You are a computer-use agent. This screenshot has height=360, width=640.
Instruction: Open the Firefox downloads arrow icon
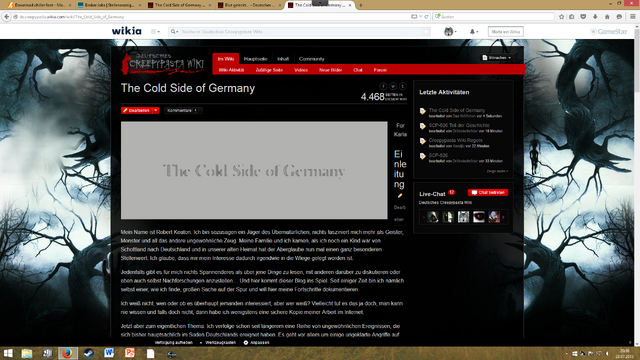tap(595, 17)
